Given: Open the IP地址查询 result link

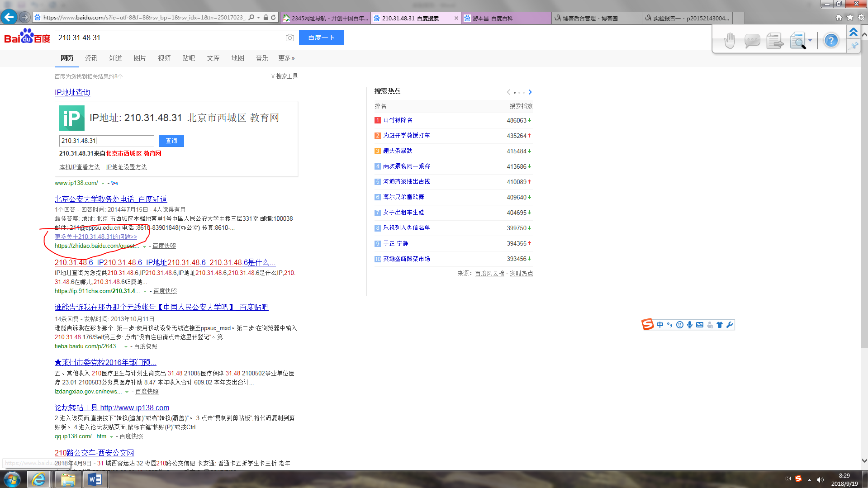Looking at the screenshot, I should [72, 92].
